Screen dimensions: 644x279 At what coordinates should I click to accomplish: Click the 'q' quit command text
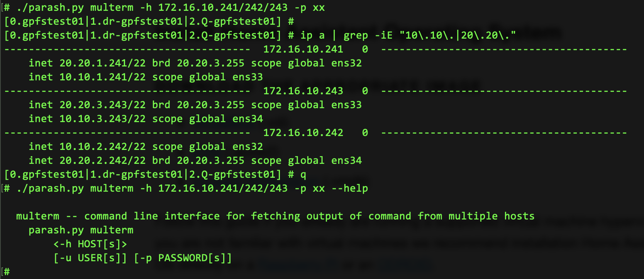(x=303, y=175)
